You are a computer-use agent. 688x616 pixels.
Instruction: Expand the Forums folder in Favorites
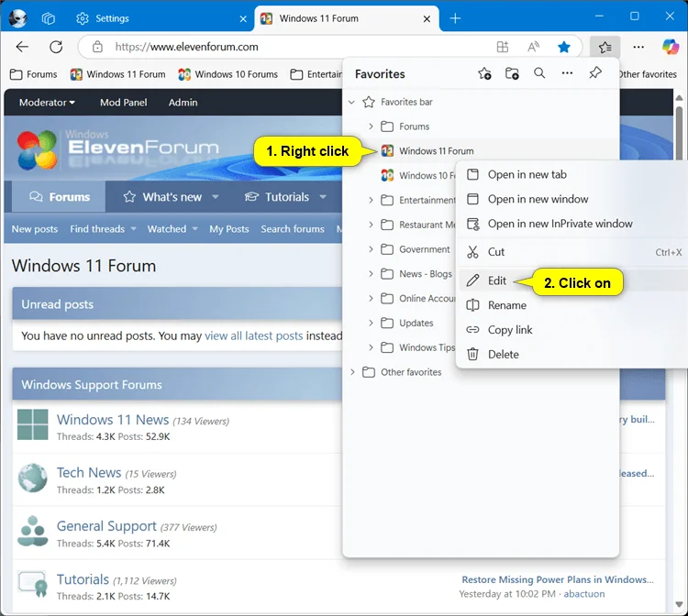(371, 126)
